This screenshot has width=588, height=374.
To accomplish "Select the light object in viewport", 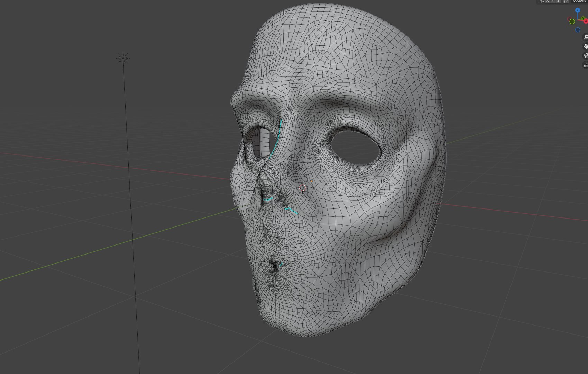I will coord(123,58).
